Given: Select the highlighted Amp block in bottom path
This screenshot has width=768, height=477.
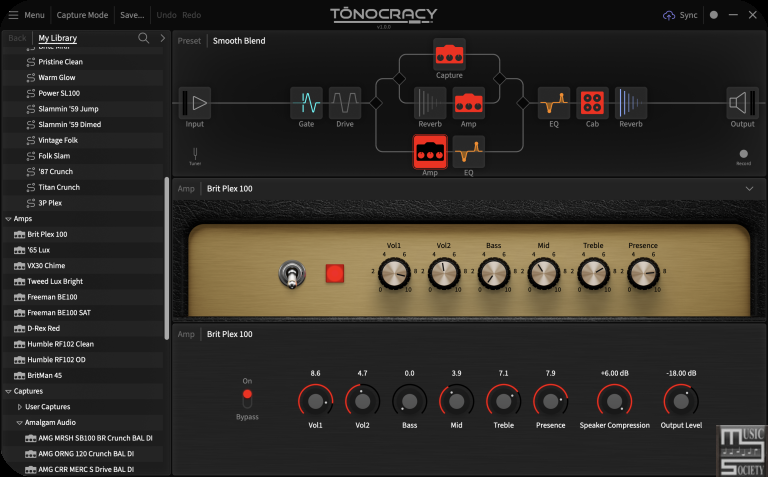Looking at the screenshot, I should coord(430,152).
